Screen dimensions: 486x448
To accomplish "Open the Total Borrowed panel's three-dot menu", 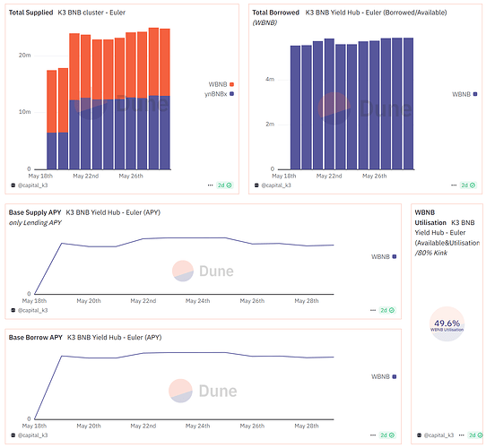I will 454,185.
